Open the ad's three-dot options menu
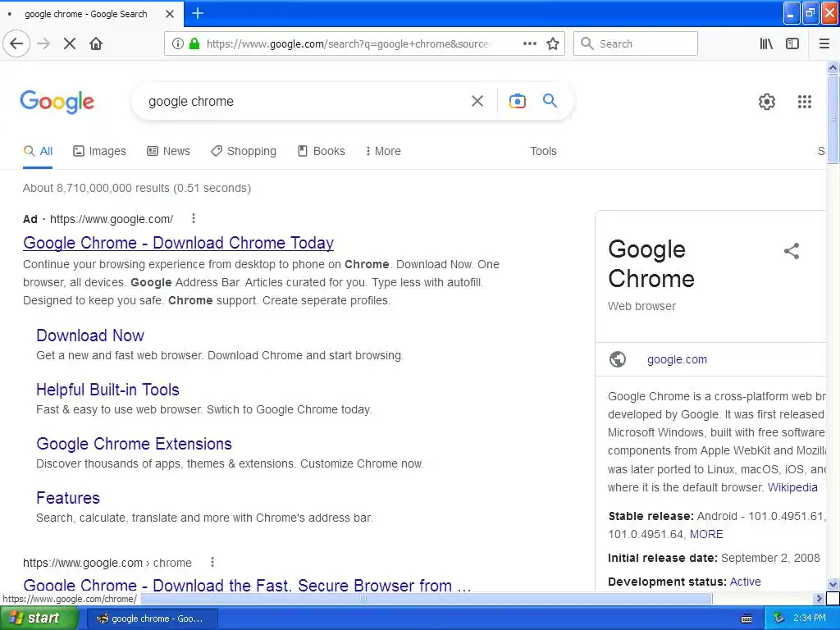Viewport: 840px width, 630px height. point(194,218)
